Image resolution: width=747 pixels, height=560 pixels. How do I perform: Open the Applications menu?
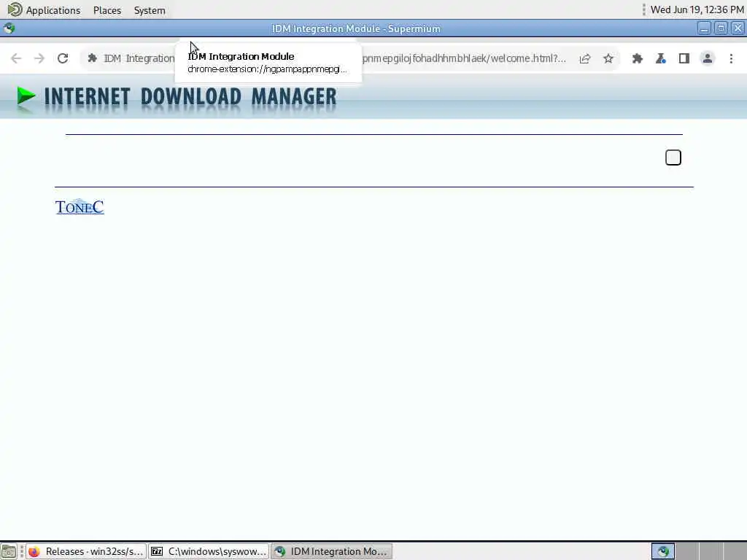53,10
